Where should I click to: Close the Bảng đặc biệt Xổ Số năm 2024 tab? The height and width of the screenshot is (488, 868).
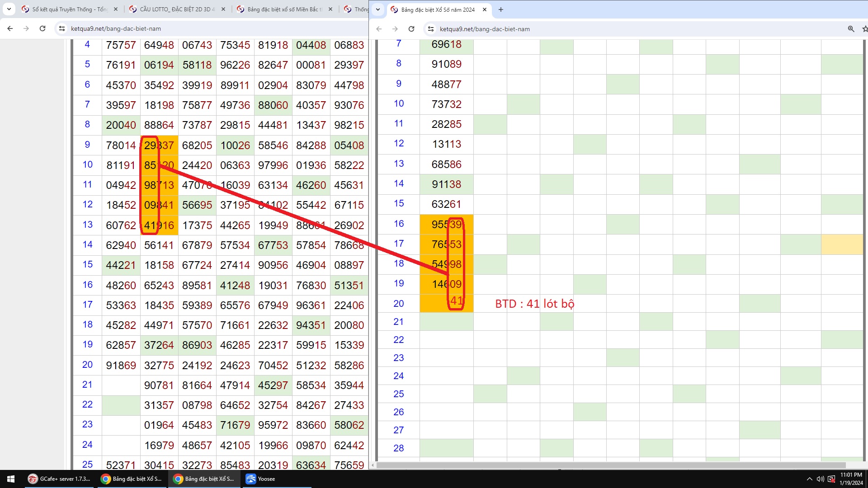(x=484, y=9)
